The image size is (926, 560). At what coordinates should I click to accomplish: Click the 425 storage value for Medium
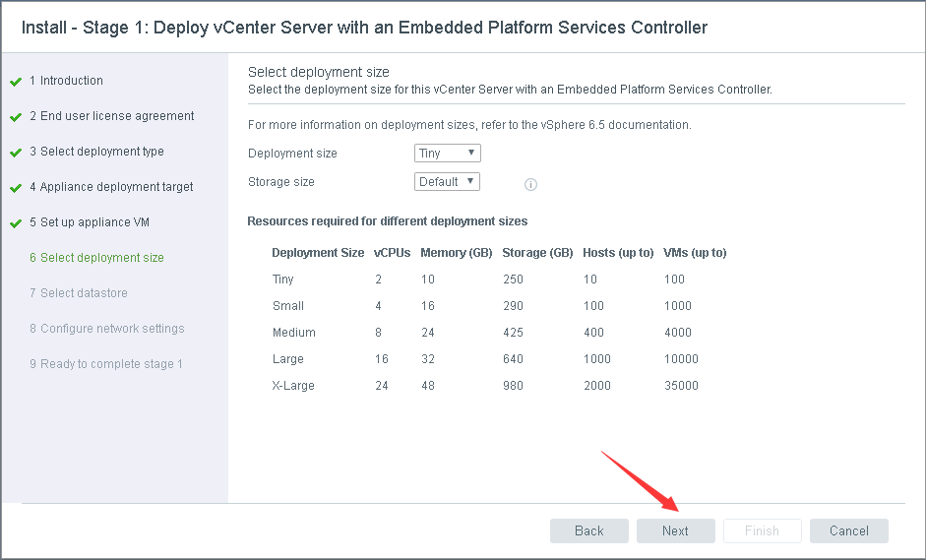tap(514, 333)
